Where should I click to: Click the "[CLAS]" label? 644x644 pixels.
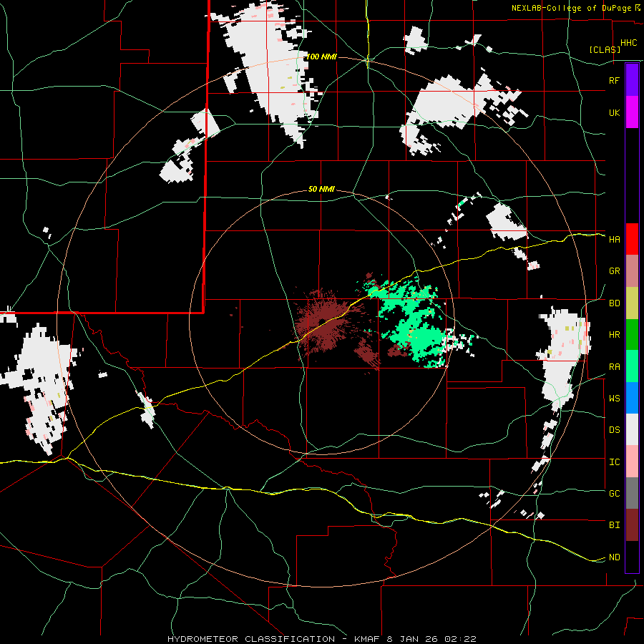coord(605,49)
